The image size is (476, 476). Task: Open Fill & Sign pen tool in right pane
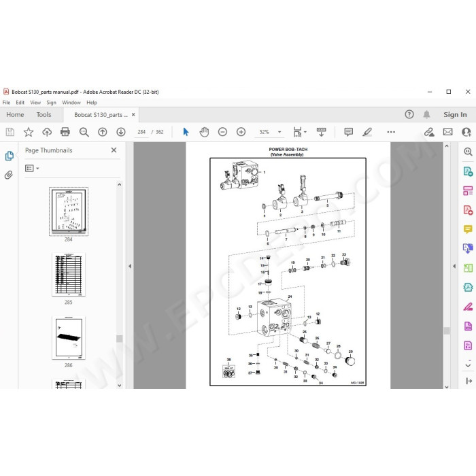coord(468,307)
